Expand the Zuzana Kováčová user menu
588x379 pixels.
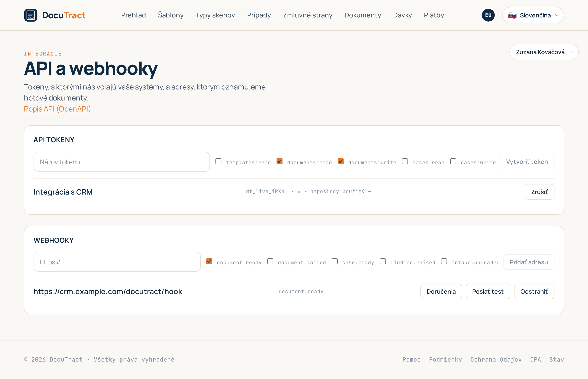[544, 52]
